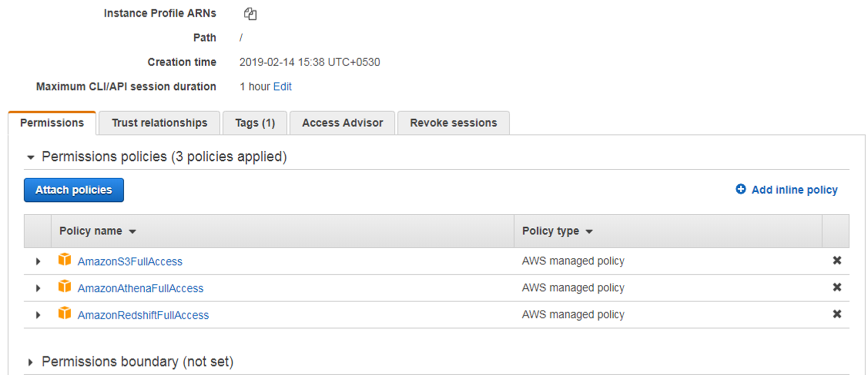
Task: Expand the Permissions boundary section
Action: [31, 362]
